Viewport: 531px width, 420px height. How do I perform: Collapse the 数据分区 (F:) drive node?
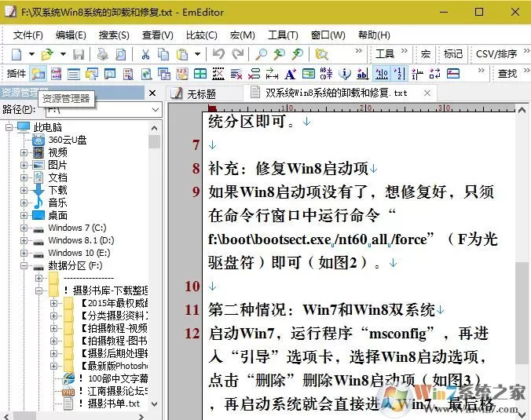tap(24, 265)
